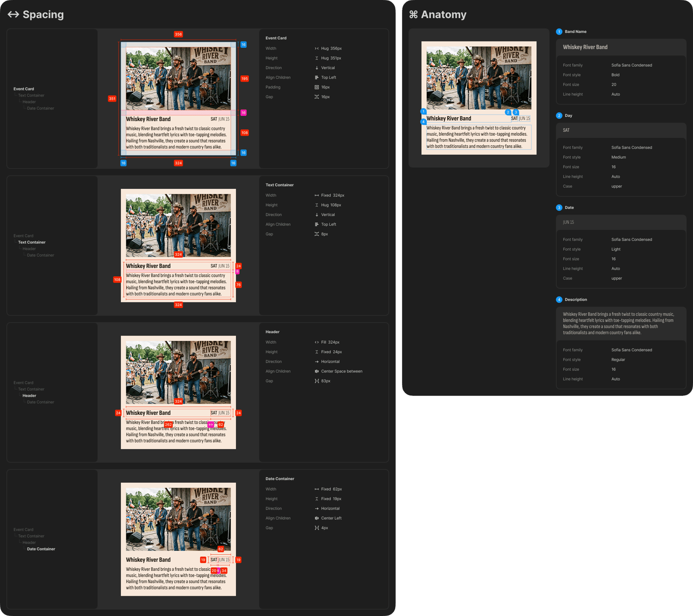This screenshot has width=693, height=616.
Task: Click the Bold font style value
Action: point(615,75)
